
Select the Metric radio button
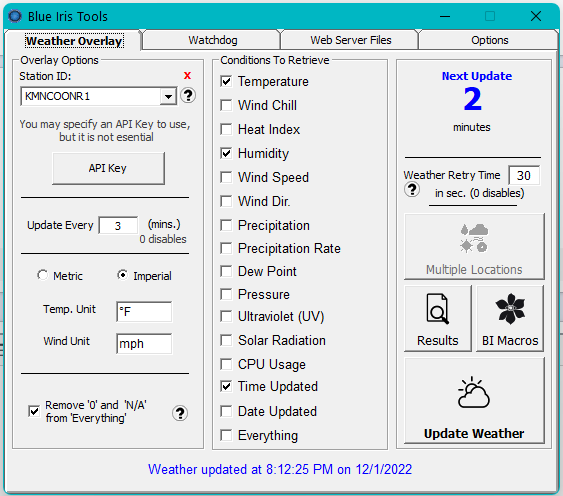(x=42, y=275)
